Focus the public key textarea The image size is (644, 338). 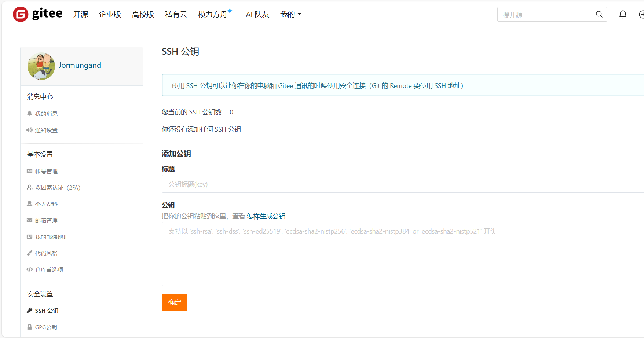tap(403, 254)
